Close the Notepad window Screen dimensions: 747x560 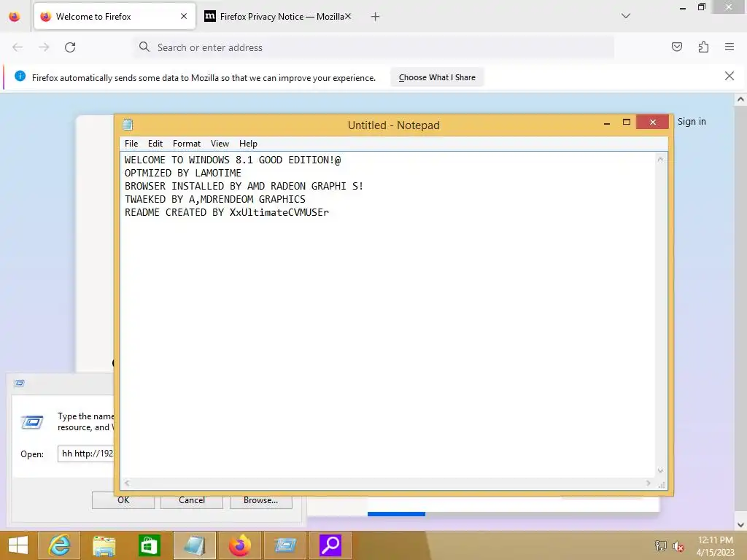pyautogui.click(x=652, y=122)
